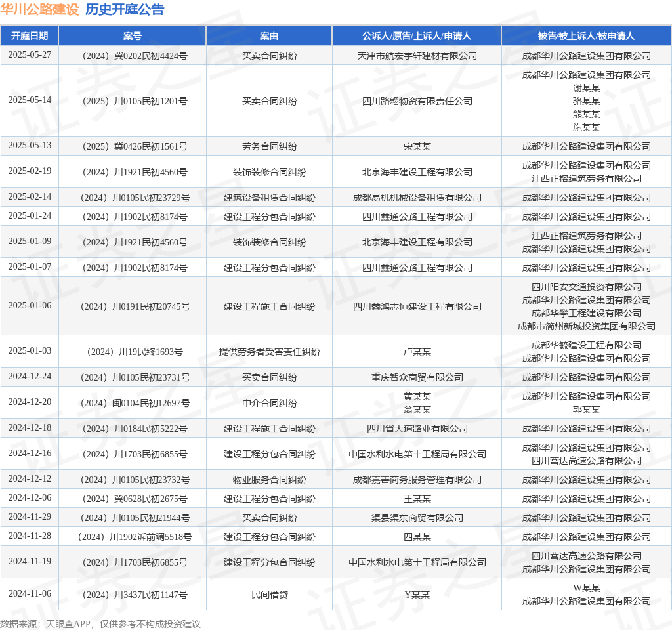Select the 开庭日期 column header
This screenshot has width=672, height=630.
click(30, 36)
